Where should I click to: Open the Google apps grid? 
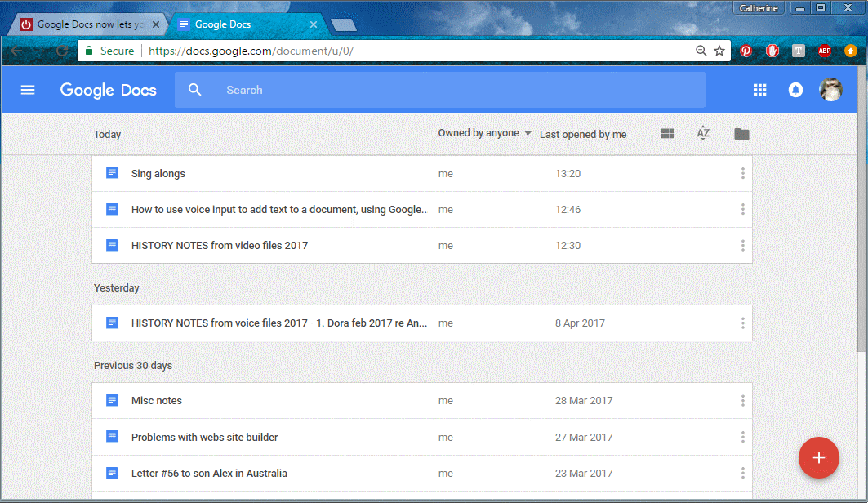click(760, 90)
